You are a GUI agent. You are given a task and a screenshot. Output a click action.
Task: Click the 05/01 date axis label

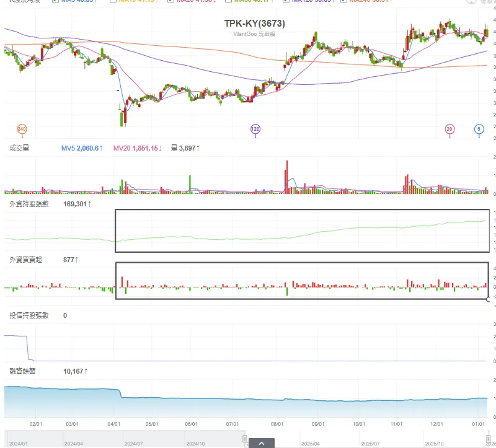pyautogui.click(x=152, y=424)
